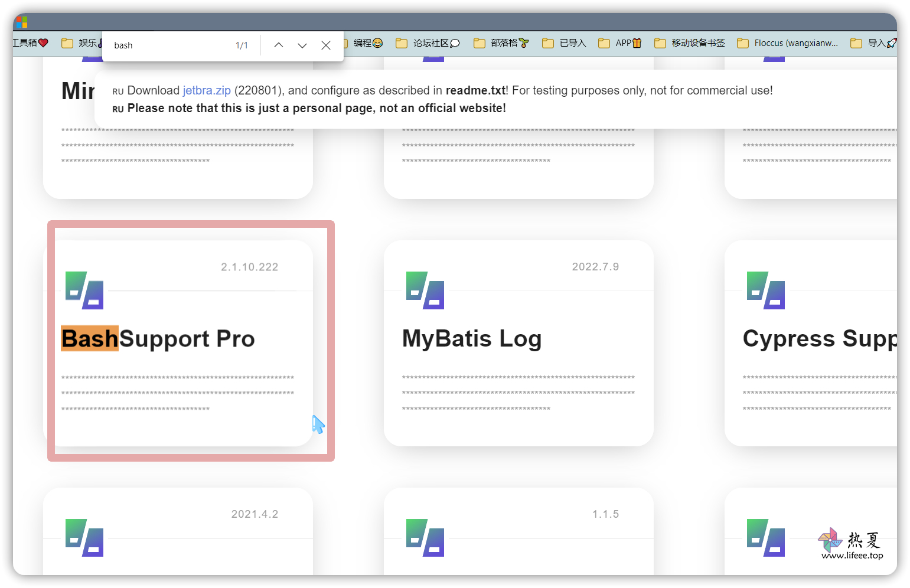Open the APP bookmark folder

(x=620, y=43)
